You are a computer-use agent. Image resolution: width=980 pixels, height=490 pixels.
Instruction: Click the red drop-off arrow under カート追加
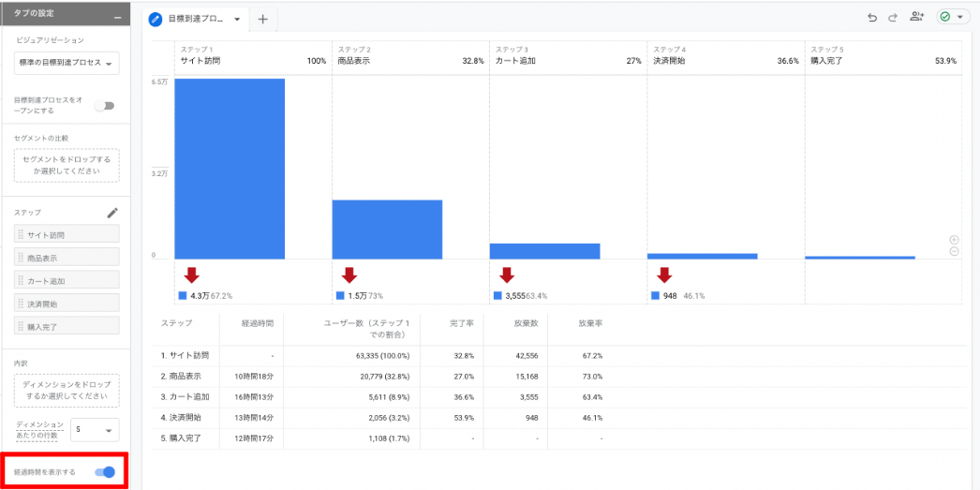506,275
